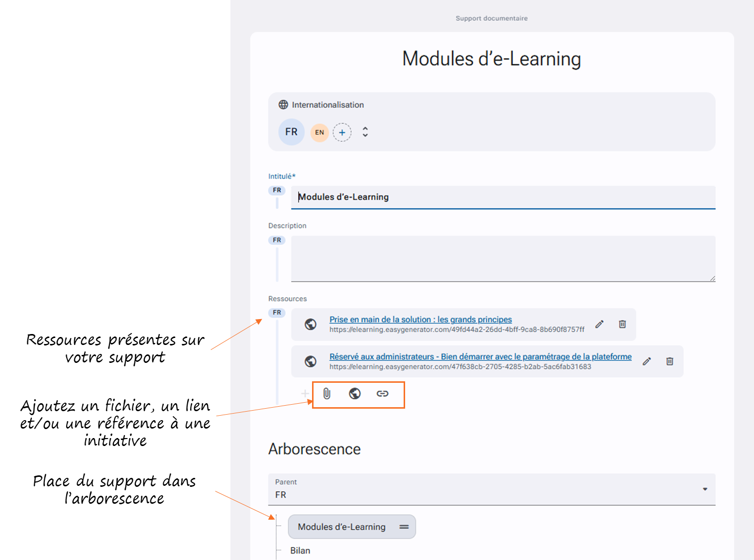The width and height of the screenshot is (754, 560).
Task: Switch to EN language badge
Action: pos(320,132)
